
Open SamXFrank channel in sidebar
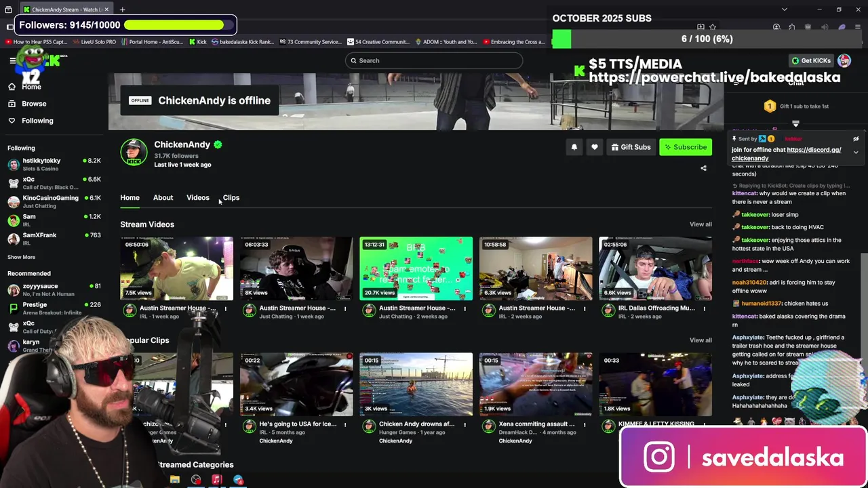click(x=54, y=239)
